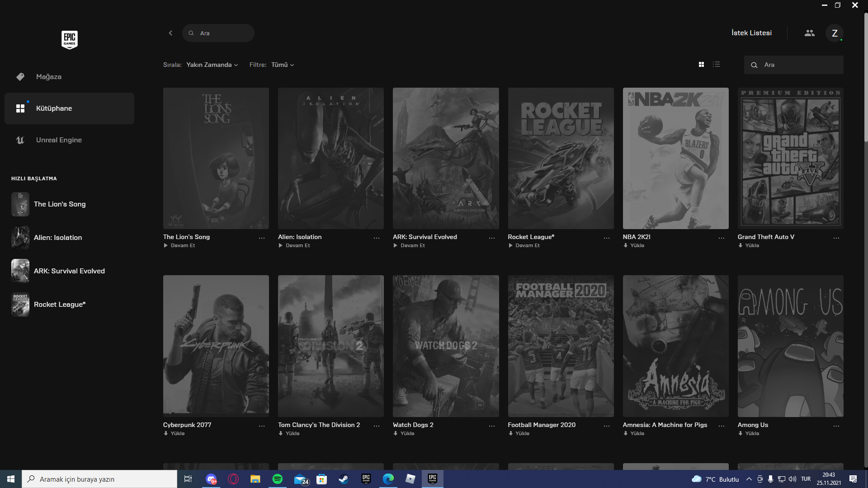
Task: Open more options for NBA 2K21
Action: click(x=722, y=238)
